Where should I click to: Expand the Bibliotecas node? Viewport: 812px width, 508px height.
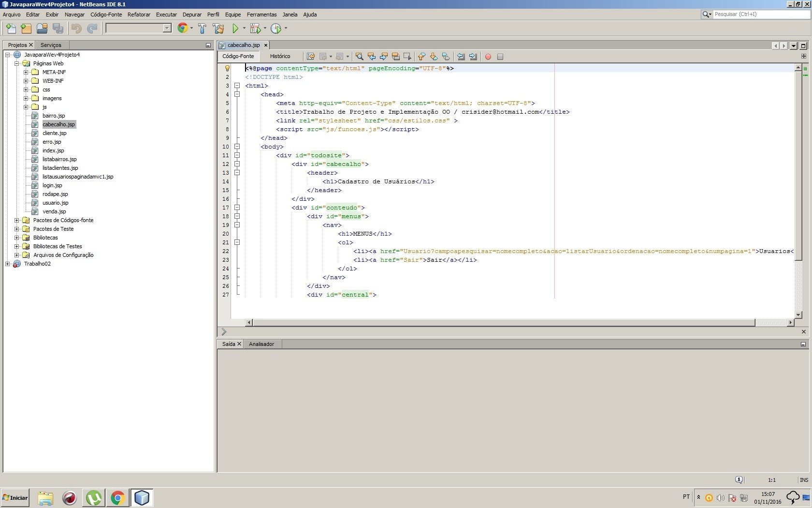point(17,238)
